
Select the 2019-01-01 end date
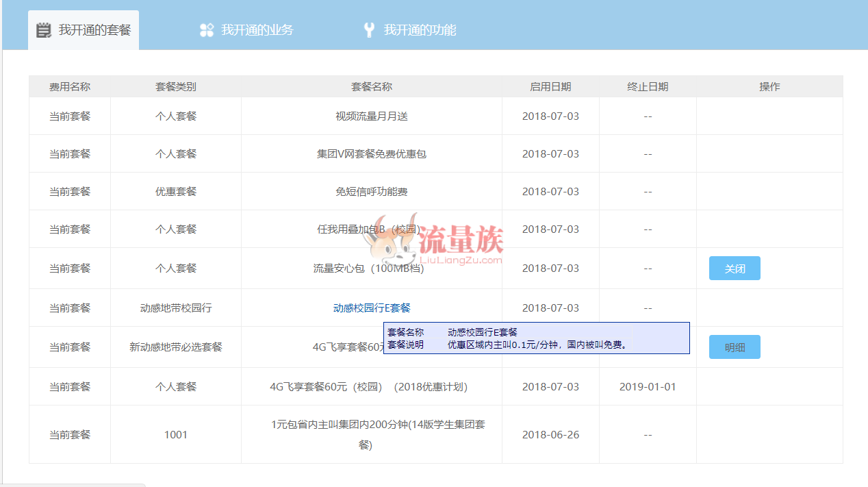tap(648, 387)
